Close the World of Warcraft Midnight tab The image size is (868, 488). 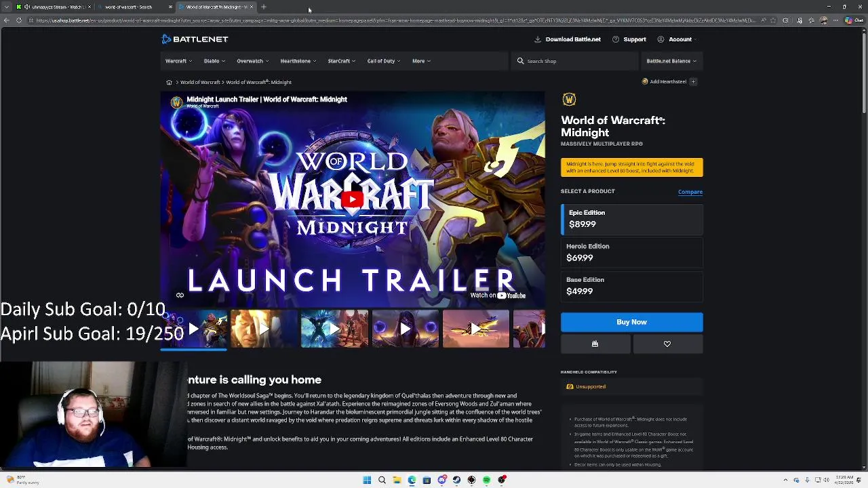(x=252, y=7)
